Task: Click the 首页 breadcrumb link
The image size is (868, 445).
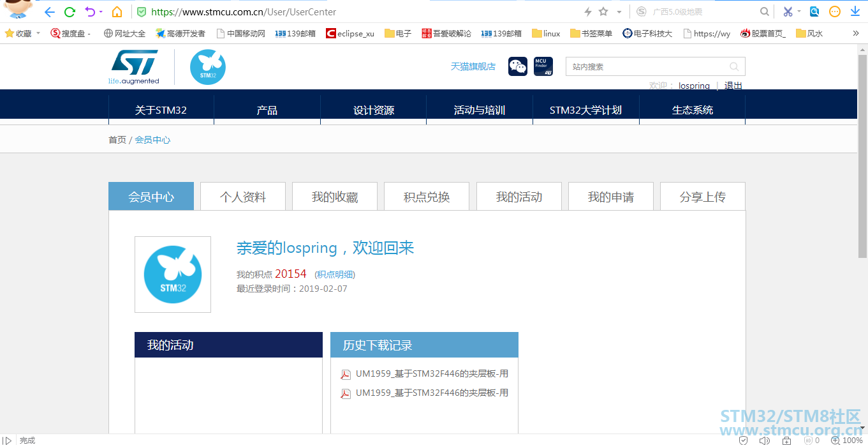Action: click(117, 140)
